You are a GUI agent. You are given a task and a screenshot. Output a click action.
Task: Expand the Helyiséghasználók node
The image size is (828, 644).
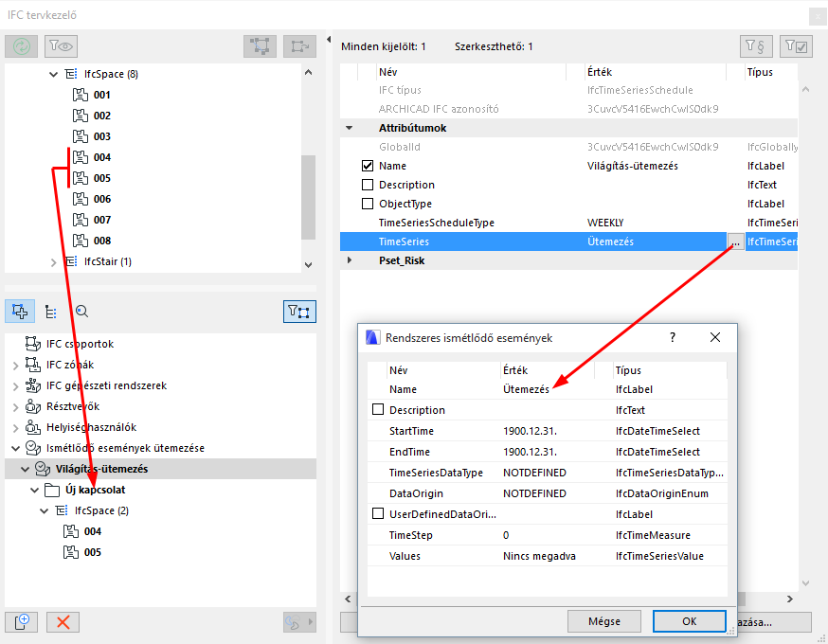[x=15, y=427]
